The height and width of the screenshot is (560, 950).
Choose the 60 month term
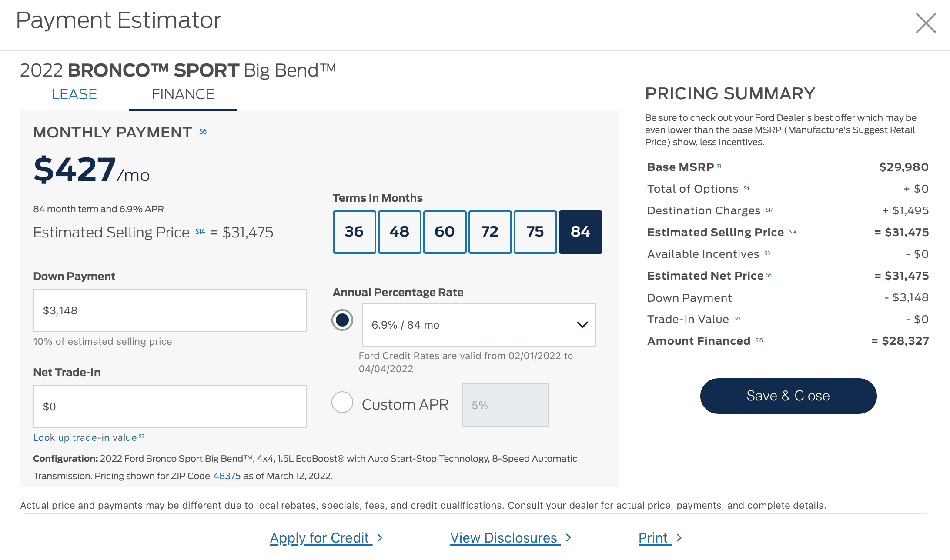point(445,232)
